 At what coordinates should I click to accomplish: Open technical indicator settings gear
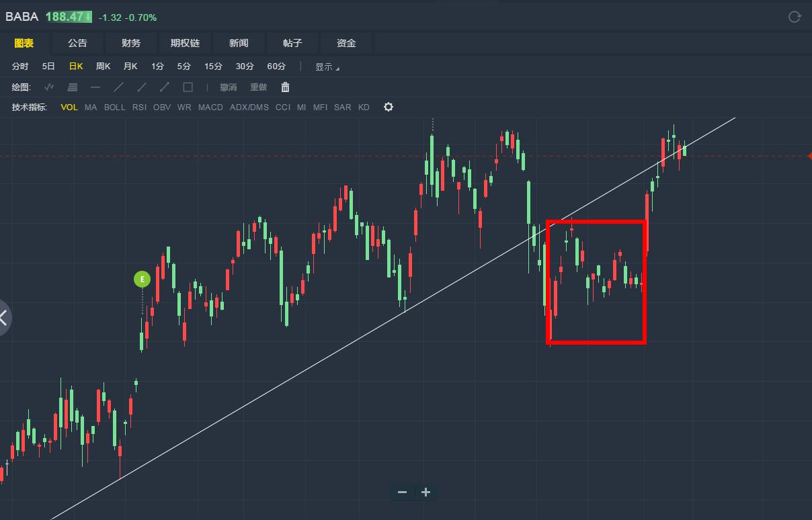click(x=388, y=107)
